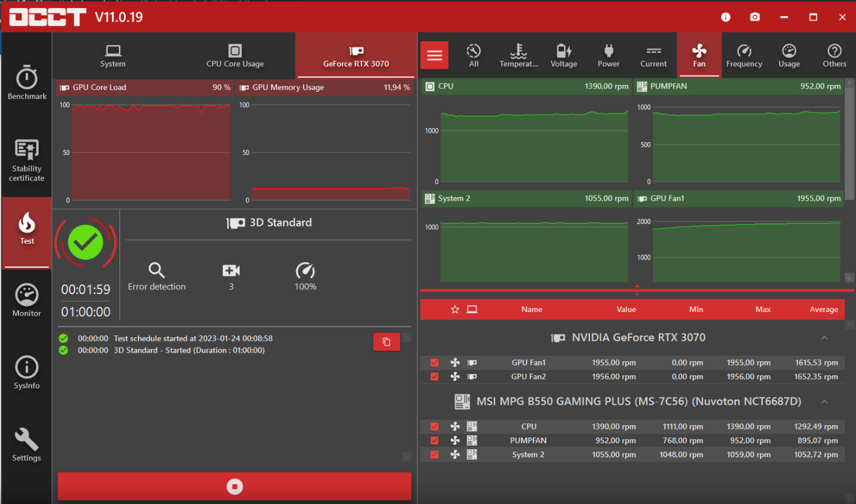The image size is (856, 504).
Task: Click the motherboard icon in the PUMPFAN table row
Action: 472,440
